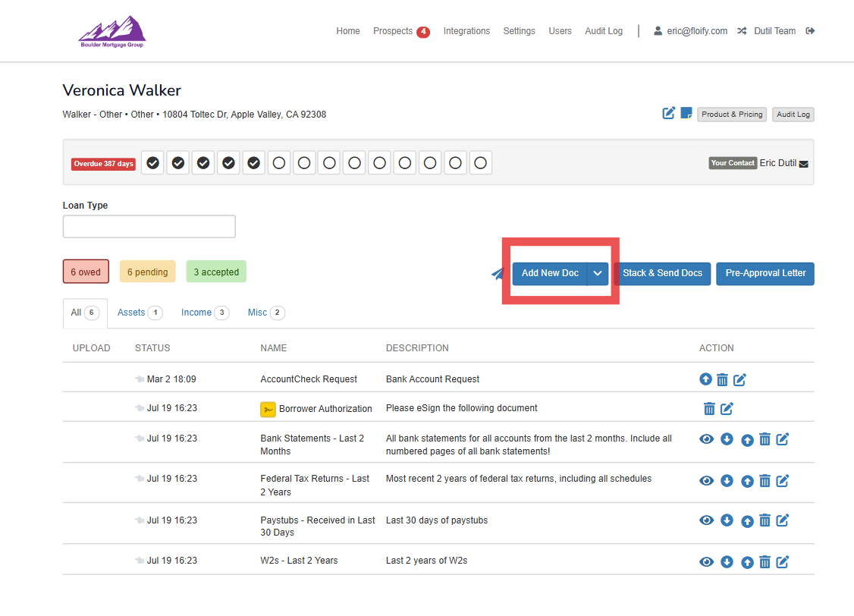The height and width of the screenshot is (616, 854).
Task: Open the Loan Type selection box
Action: coord(149,227)
